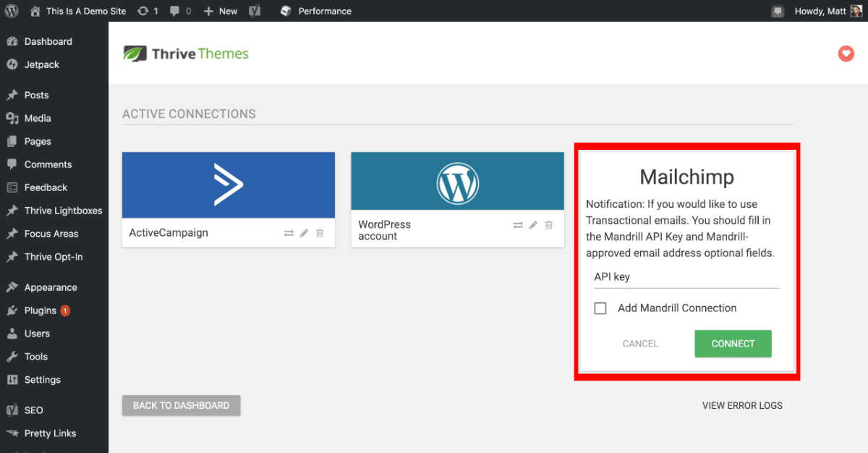Click the Plugins update badge showing 1

click(65, 310)
